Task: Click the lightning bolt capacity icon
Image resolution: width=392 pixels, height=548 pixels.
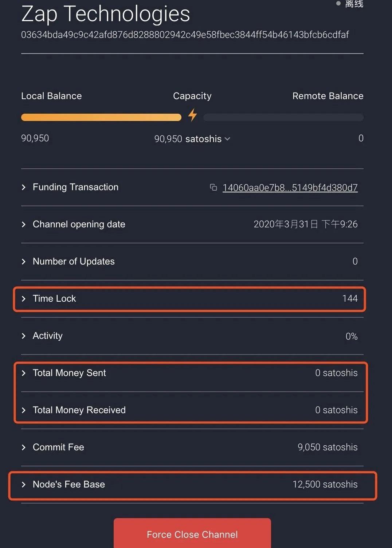Action: pyautogui.click(x=192, y=115)
